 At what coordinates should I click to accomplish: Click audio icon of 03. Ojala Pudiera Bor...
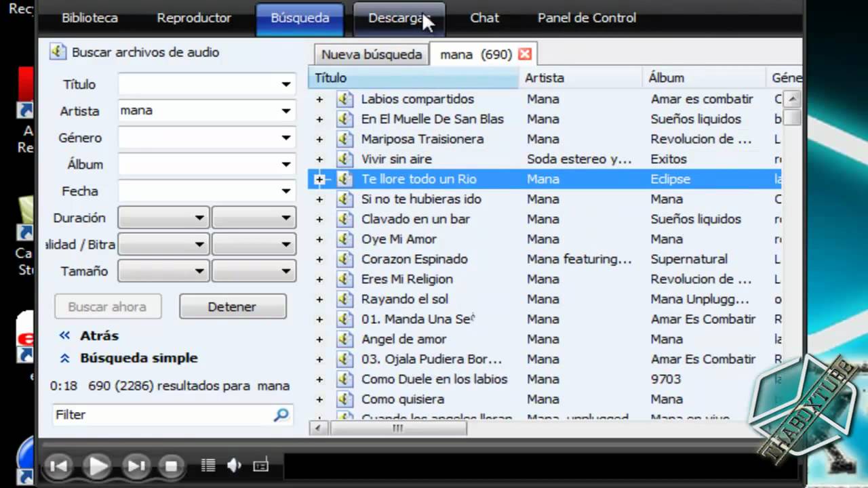pyautogui.click(x=345, y=359)
